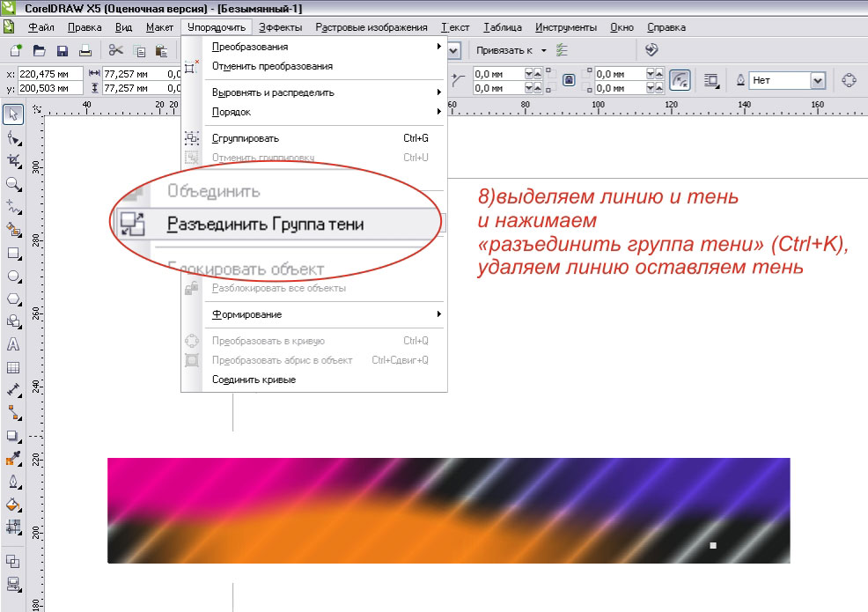Open the Инструменты menu

[566, 27]
